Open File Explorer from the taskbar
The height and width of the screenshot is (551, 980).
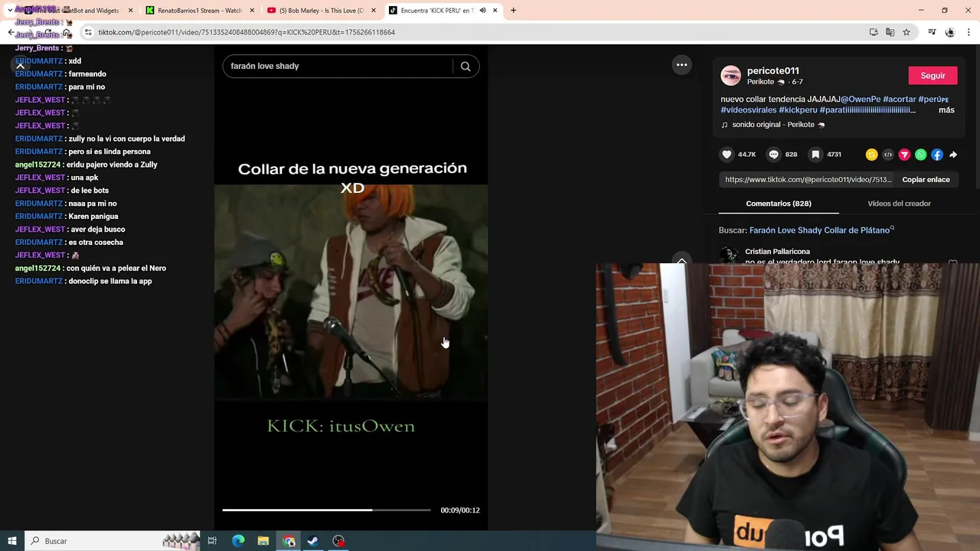263,541
